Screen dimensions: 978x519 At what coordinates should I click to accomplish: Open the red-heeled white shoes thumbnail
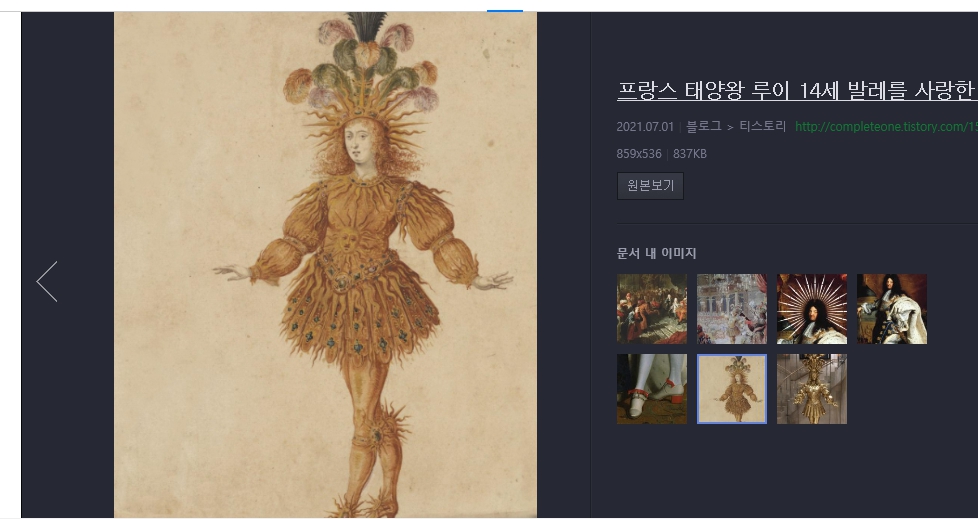pyautogui.click(x=652, y=389)
